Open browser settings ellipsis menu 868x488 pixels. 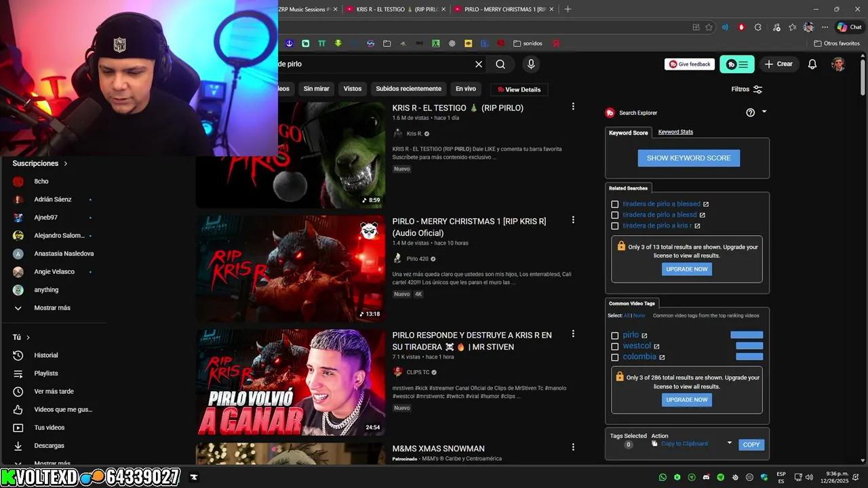click(x=825, y=27)
